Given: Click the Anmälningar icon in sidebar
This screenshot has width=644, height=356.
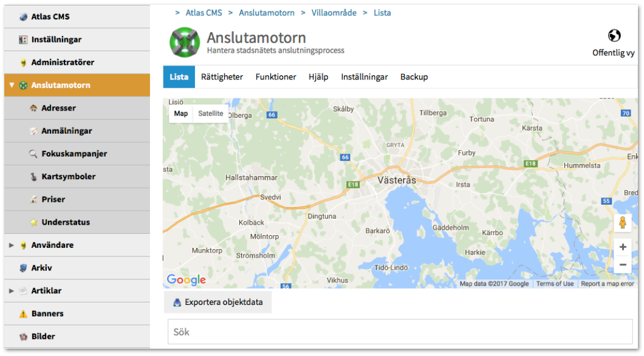Looking at the screenshot, I should (33, 131).
